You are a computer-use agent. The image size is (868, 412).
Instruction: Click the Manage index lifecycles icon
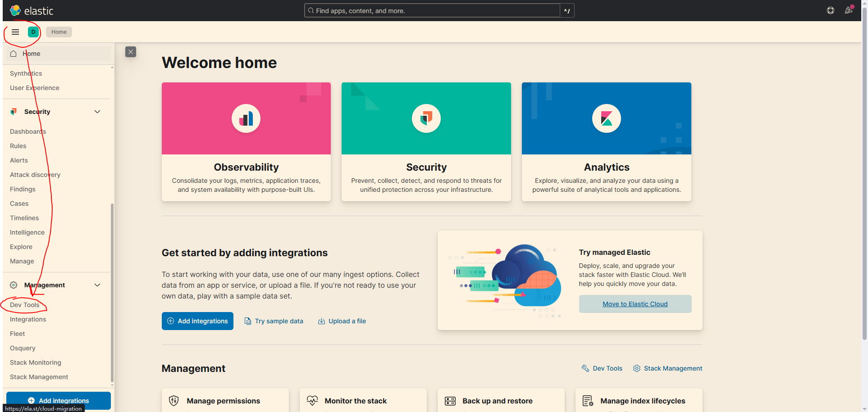[x=588, y=401]
